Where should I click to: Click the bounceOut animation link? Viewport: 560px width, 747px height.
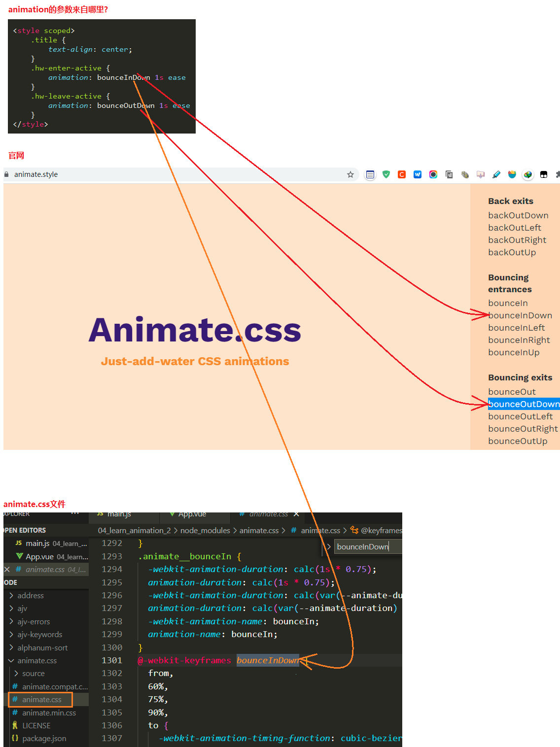click(x=512, y=392)
